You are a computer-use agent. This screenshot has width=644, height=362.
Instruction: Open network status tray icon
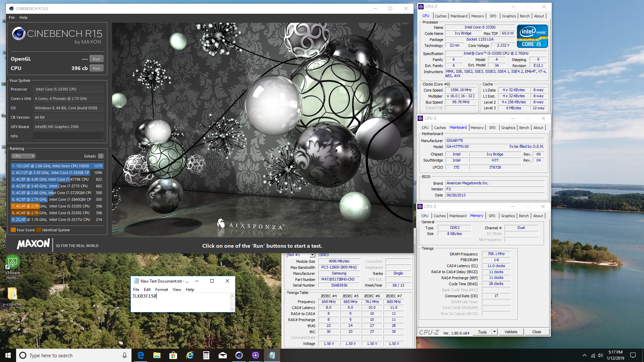click(x=593, y=355)
